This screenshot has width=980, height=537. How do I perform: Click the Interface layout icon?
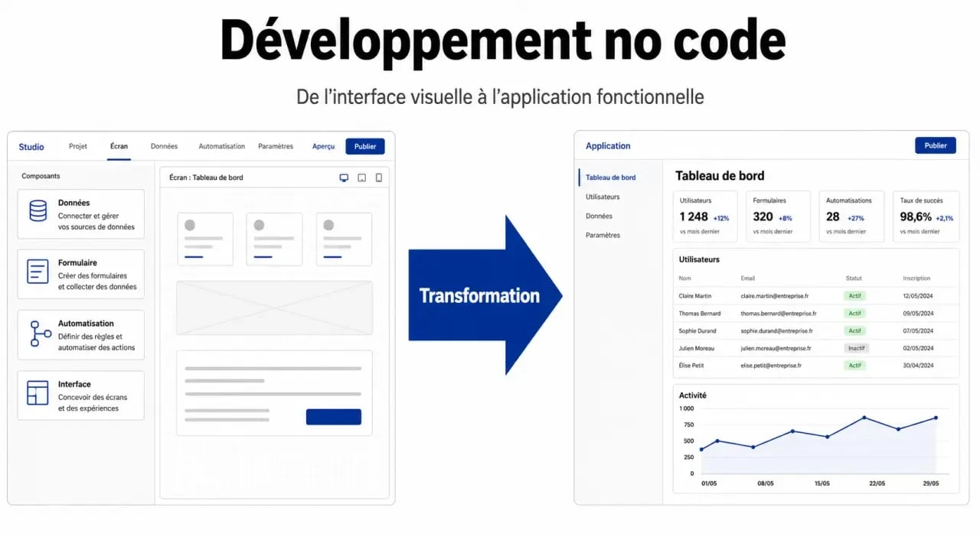click(x=38, y=392)
